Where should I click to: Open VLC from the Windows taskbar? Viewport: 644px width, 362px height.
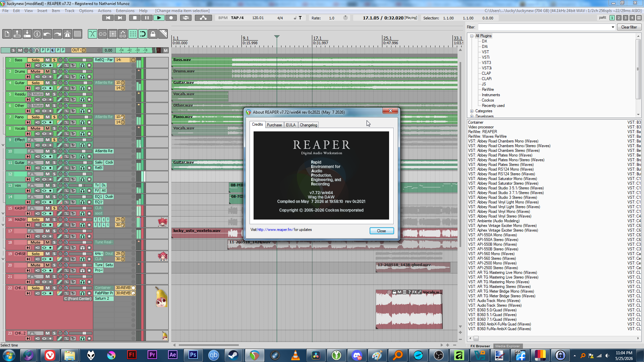pyautogui.click(x=295, y=355)
